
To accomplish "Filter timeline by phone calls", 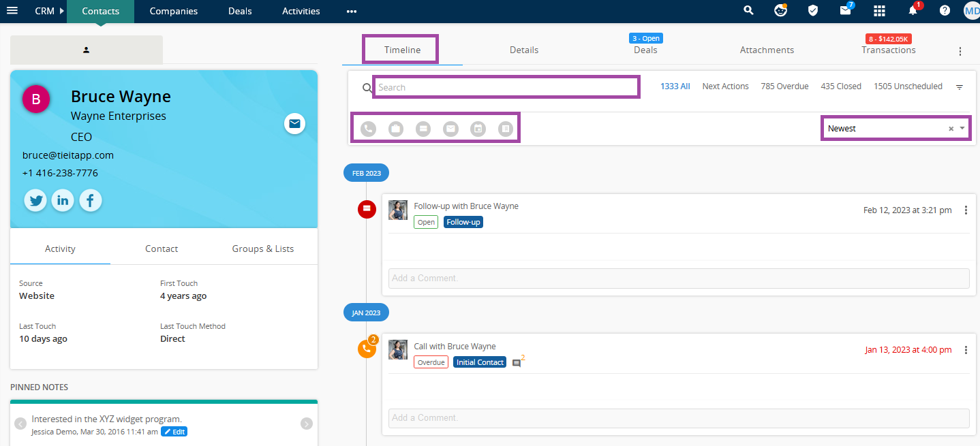I will click(x=369, y=129).
